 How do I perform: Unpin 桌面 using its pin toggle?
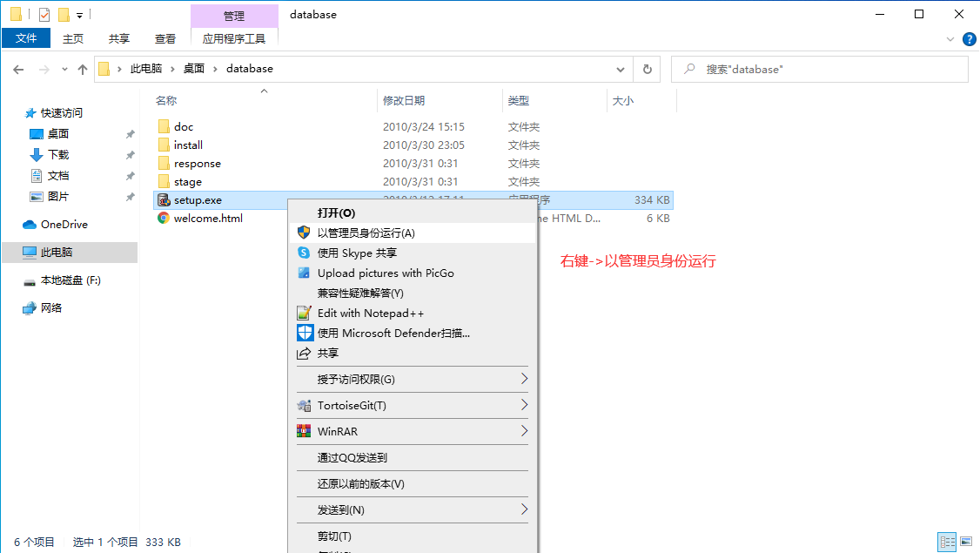click(x=131, y=133)
